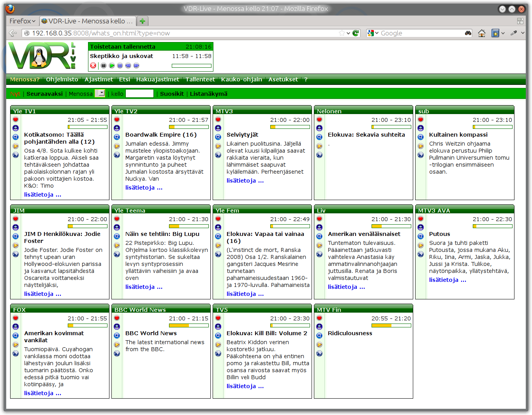Search repeats of Selviytyjät on MTV3
Image resolution: width=532 pixels, height=415 pixels.
tap(218, 137)
